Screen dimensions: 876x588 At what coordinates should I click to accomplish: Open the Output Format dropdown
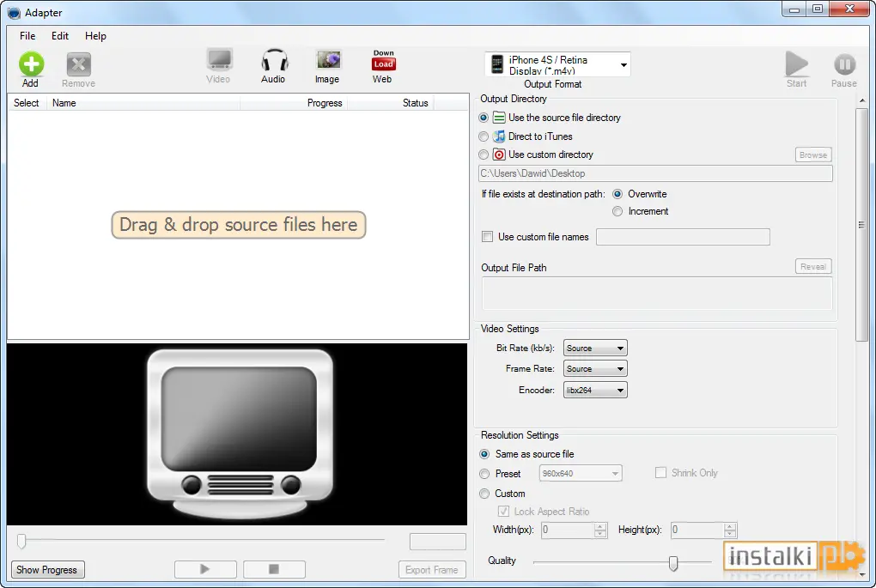(557, 64)
